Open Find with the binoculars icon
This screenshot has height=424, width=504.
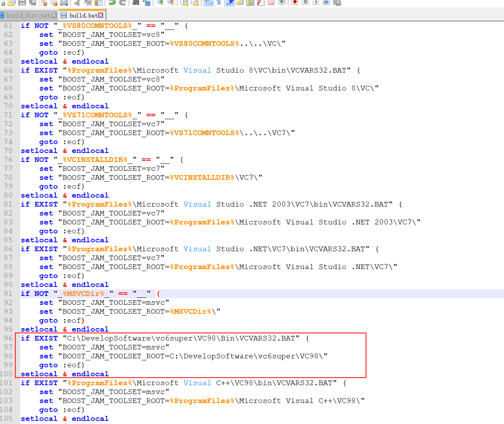(136, 2)
